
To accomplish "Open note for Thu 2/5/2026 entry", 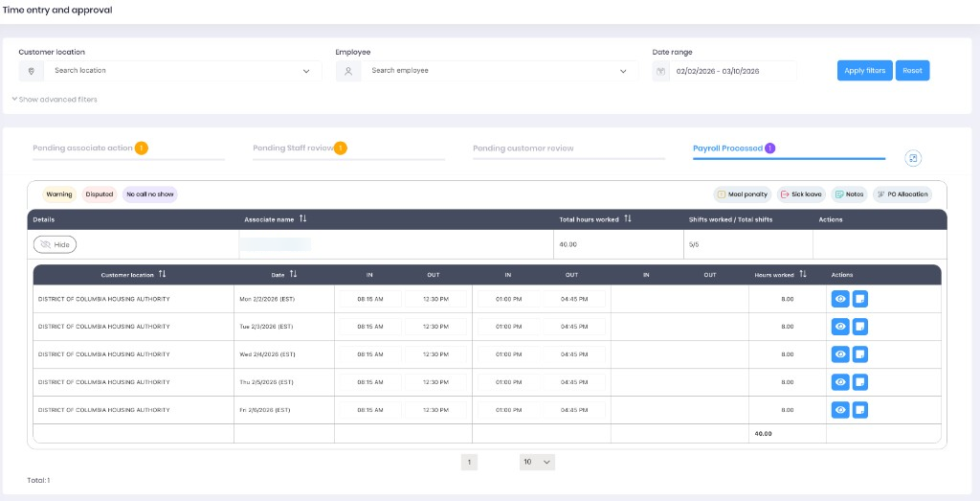I will (860, 382).
